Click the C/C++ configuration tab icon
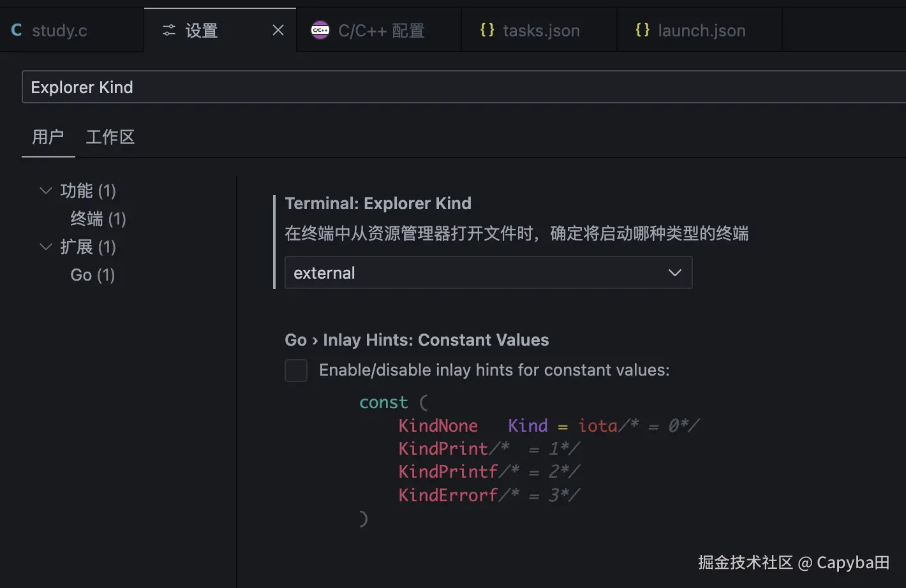 [320, 30]
